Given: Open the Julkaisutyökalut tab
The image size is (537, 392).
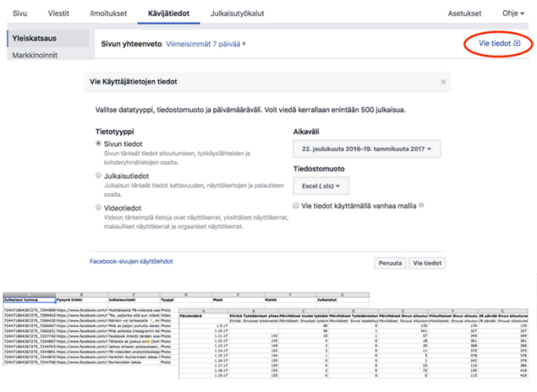Looking at the screenshot, I should (x=238, y=13).
